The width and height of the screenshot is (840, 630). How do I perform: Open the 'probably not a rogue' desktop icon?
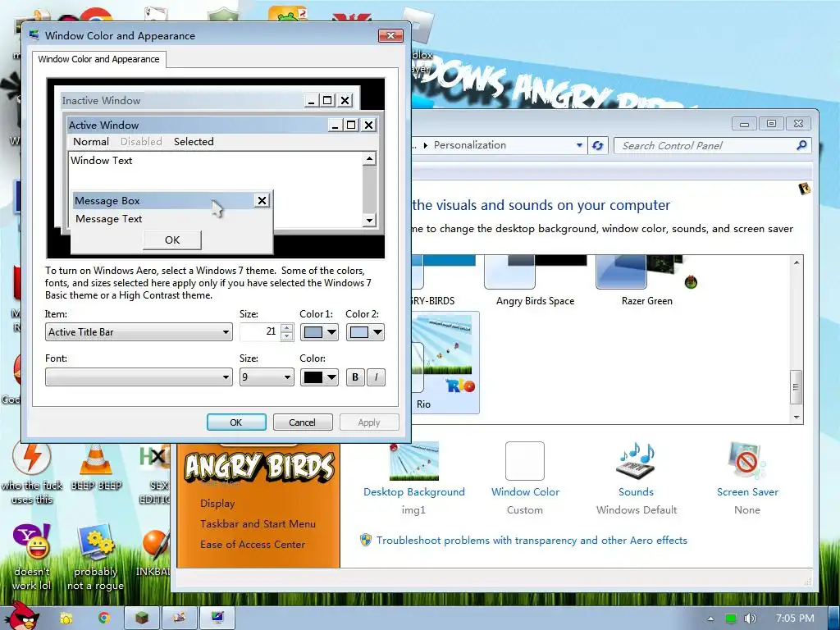pyautogui.click(x=96, y=542)
